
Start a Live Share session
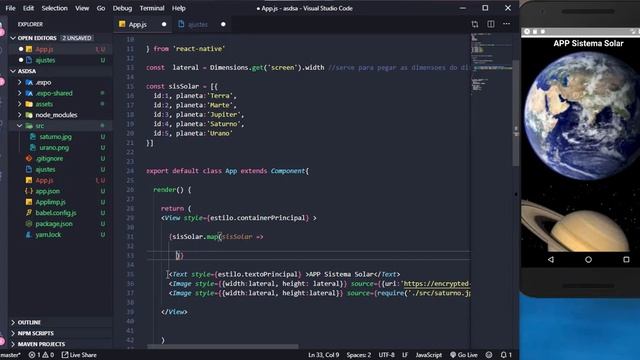[x=79, y=355]
